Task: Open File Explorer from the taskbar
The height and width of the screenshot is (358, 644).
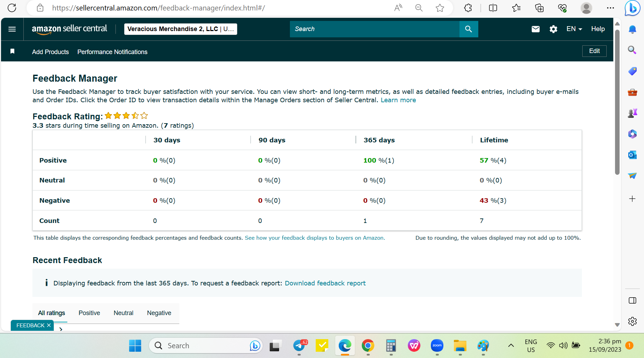Action: coord(460,346)
